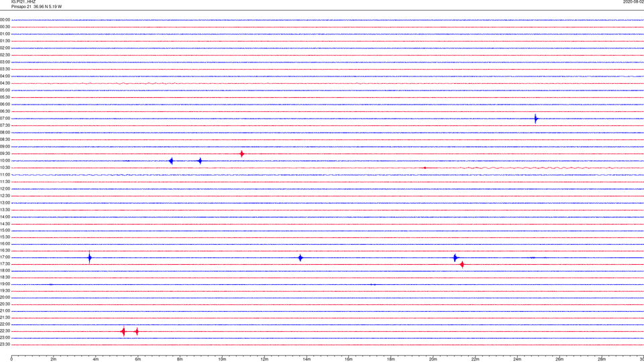Click the '28m' axis tick label

click(602, 359)
